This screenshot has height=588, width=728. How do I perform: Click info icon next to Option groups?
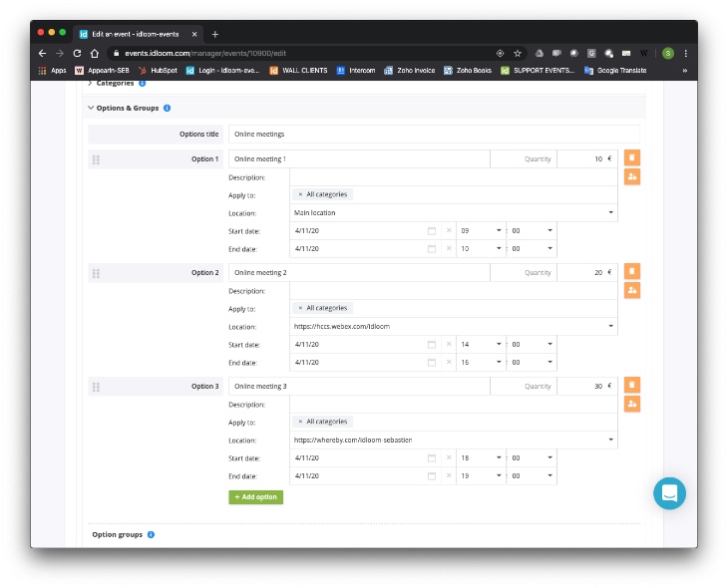(151, 534)
